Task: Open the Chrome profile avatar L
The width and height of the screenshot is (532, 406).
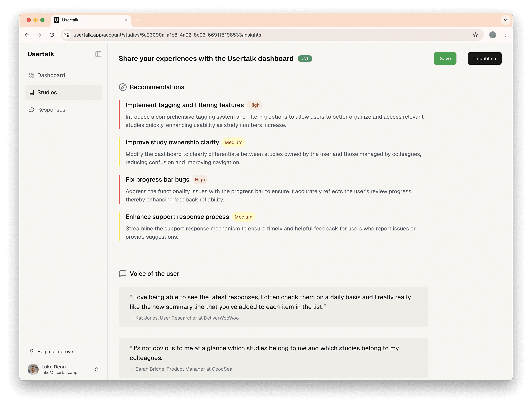Action: point(493,35)
